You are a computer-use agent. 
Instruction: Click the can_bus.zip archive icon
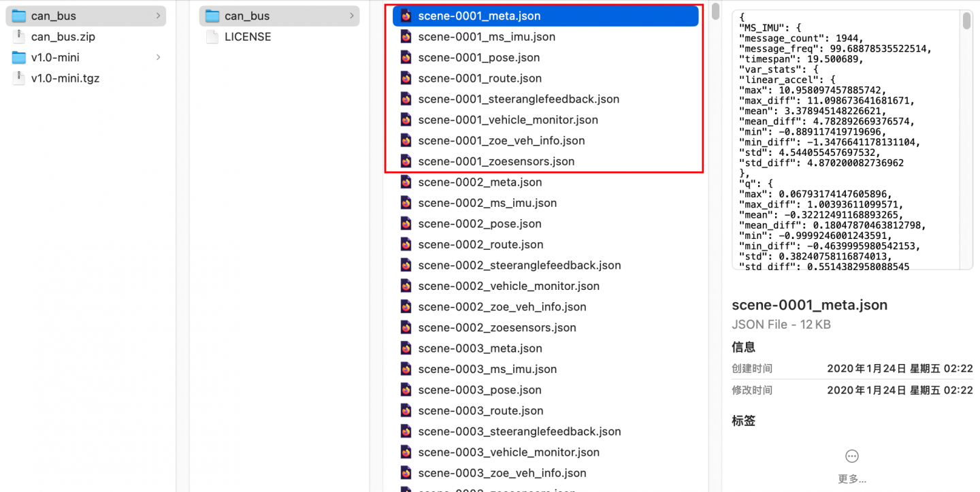[x=19, y=37]
